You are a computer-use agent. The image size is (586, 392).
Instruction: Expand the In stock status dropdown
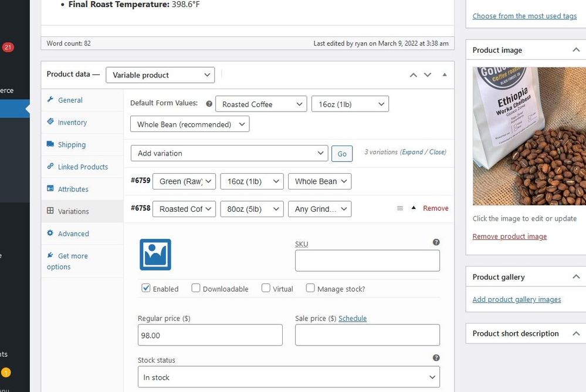tap(289, 377)
